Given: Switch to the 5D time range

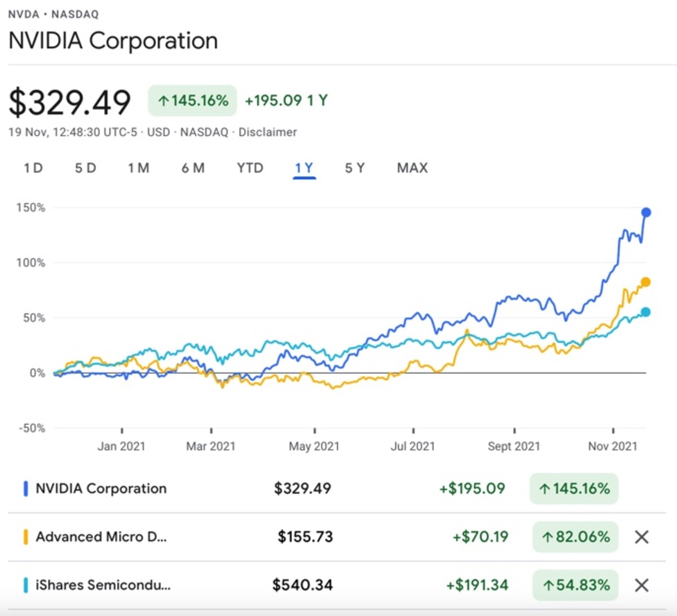Looking at the screenshot, I should [85, 168].
